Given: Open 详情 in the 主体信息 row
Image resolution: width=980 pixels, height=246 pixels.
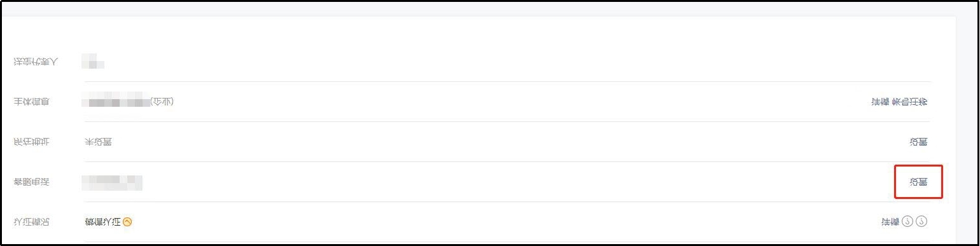Looking at the screenshot, I should coord(881,102).
